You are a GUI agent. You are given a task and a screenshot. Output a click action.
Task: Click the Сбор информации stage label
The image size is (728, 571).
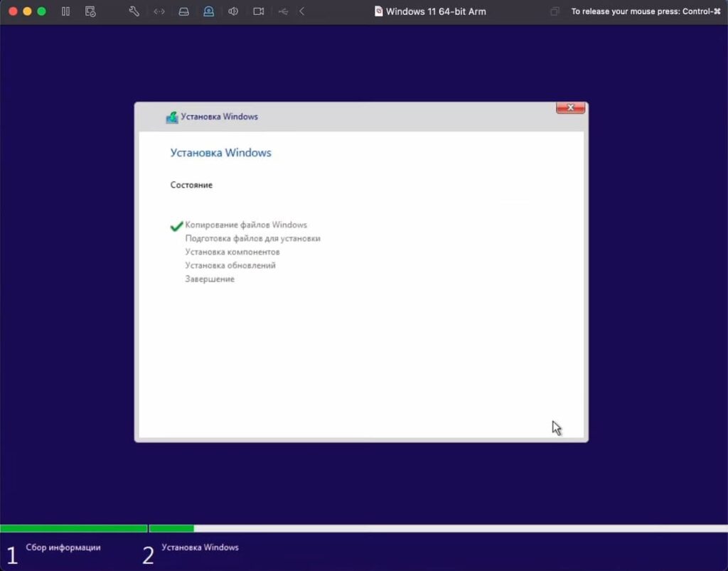pyautogui.click(x=63, y=548)
